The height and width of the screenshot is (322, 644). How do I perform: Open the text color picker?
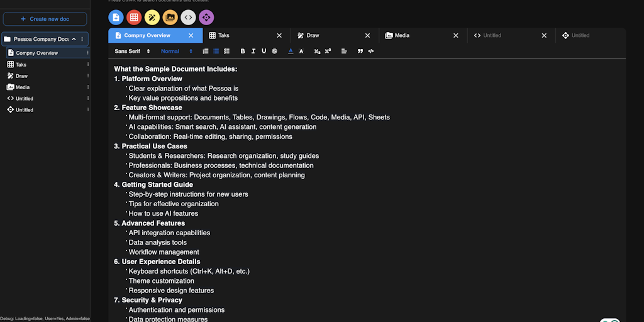pos(291,52)
